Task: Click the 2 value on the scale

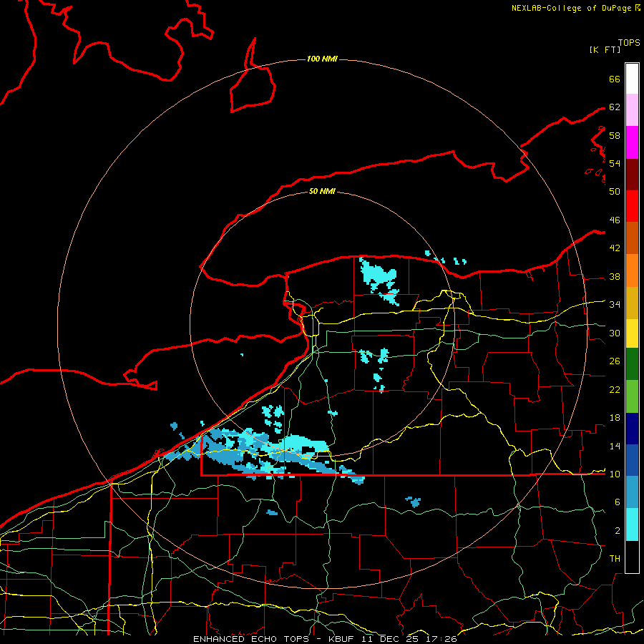Action: [x=617, y=531]
